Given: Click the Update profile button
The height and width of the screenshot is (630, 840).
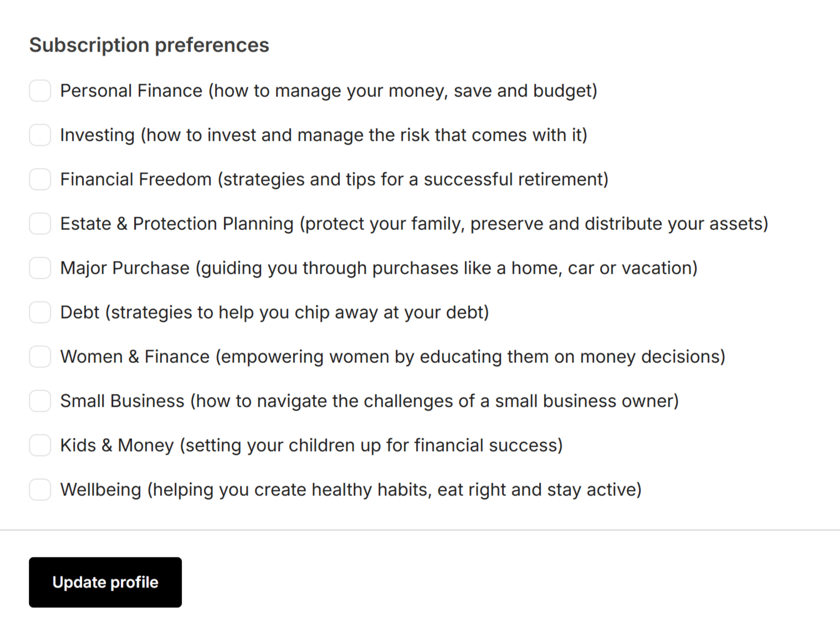Looking at the screenshot, I should (x=105, y=582).
